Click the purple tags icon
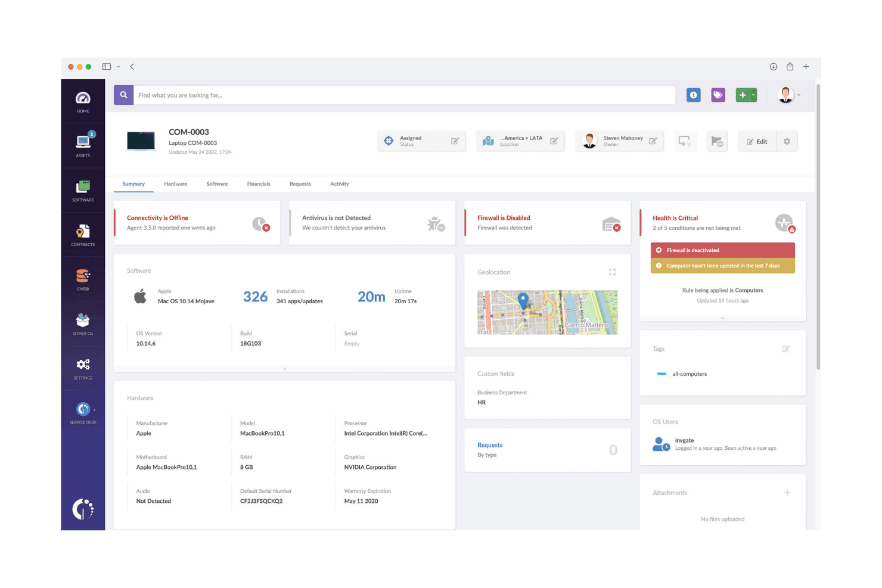The width and height of the screenshot is (882, 588). 718,95
